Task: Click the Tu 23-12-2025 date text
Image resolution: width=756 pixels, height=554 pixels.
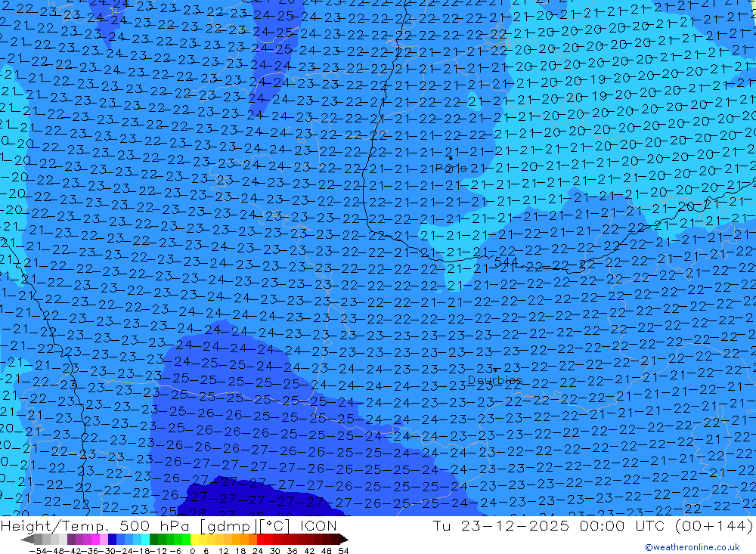Action: [501, 525]
